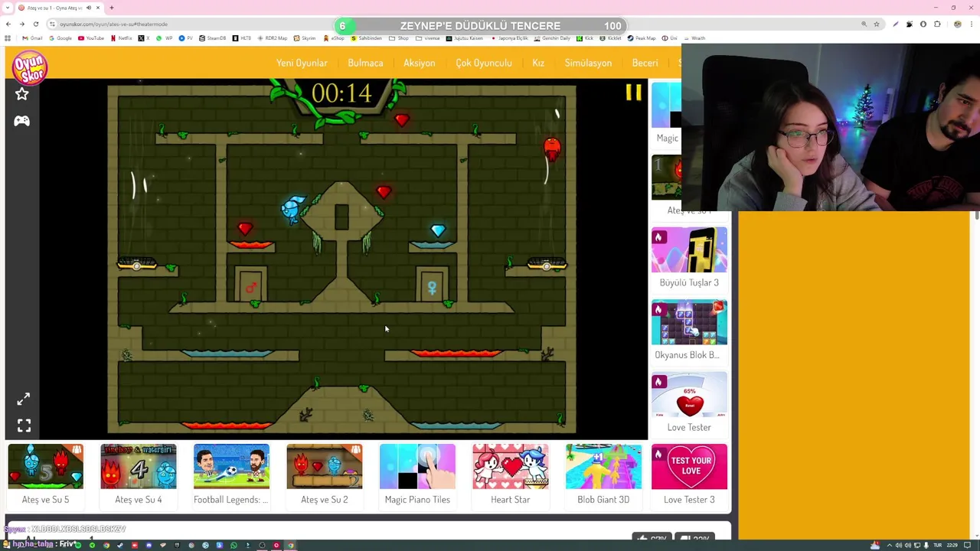The image size is (980, 551).
Task: Click the zoom magnifier icon in address bar
Action: click(864, 24)
